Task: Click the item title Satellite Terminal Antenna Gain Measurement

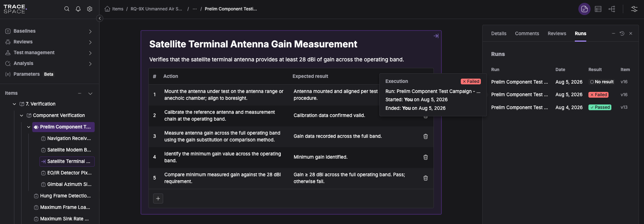Action: coord(253,44)
